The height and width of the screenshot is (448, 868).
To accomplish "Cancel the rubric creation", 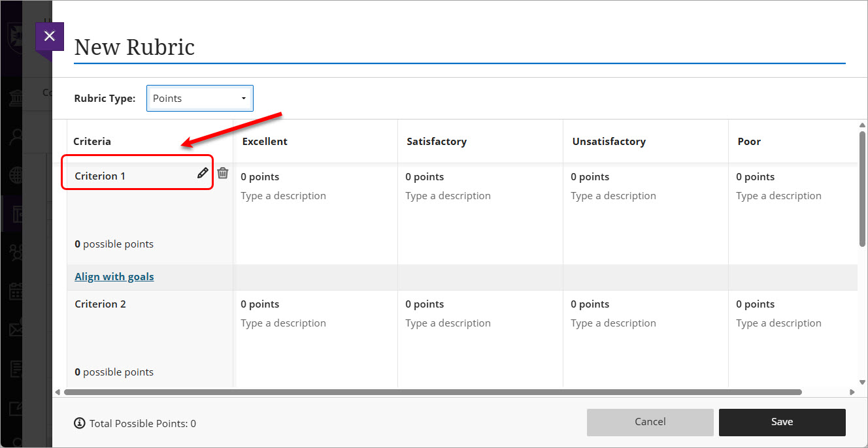I will click(650, 422).
